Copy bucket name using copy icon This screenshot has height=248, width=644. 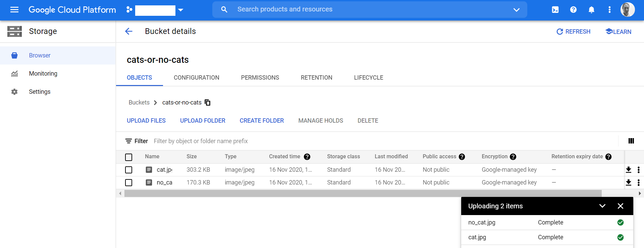(208, 102)
